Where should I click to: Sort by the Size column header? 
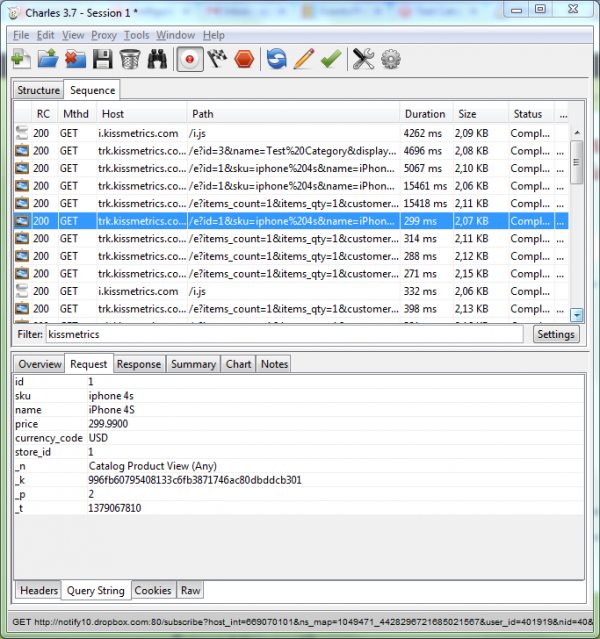481,114
